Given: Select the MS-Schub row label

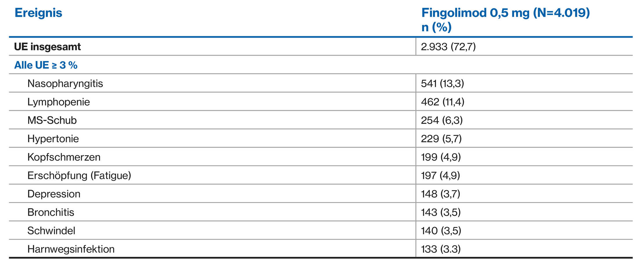Looking at the screenshot, I should [x=52, y=120].
